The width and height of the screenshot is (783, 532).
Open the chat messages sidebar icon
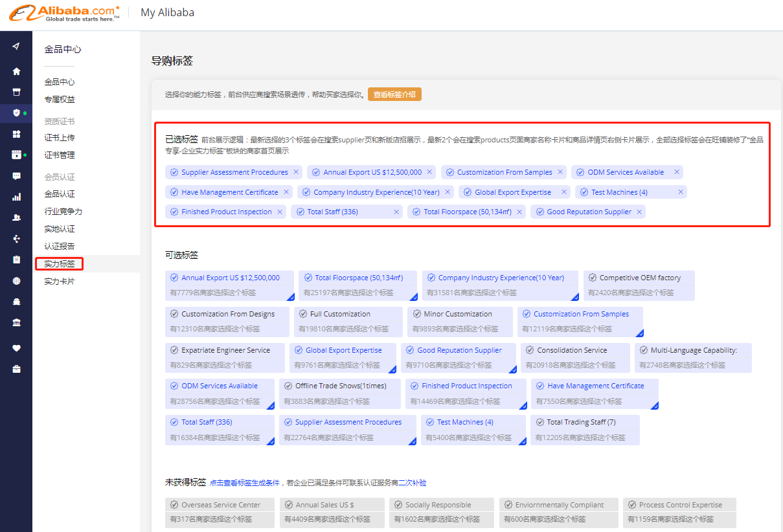[16, 176]
